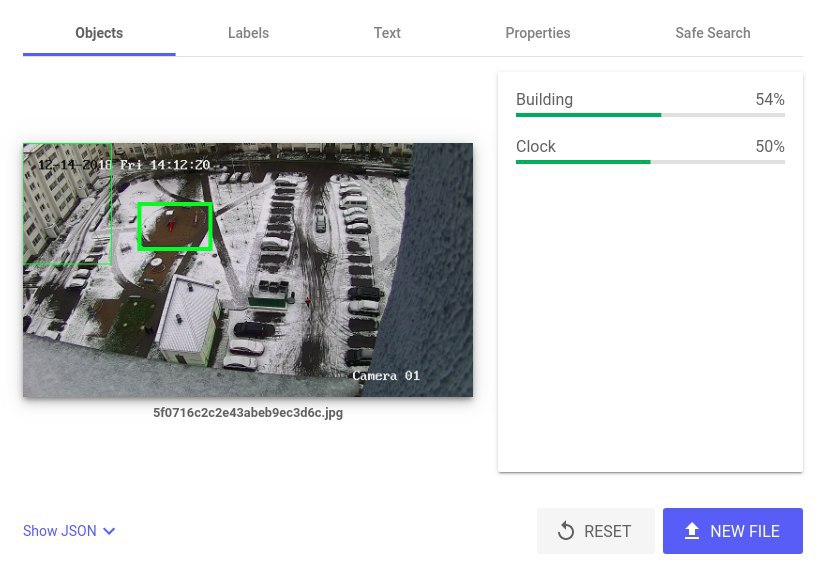Open the Text tab
This screenshot has height=564, width=821.
(387, 33)
